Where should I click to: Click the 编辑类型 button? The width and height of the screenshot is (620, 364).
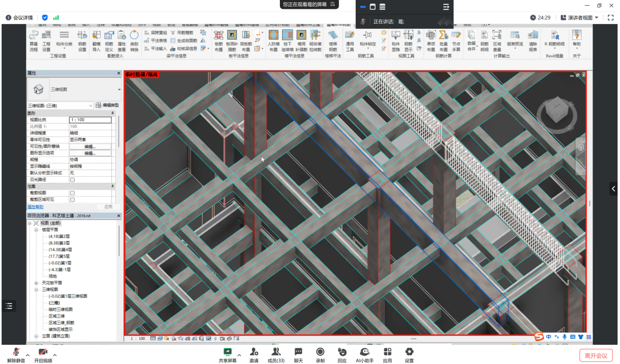coord(107,105)
